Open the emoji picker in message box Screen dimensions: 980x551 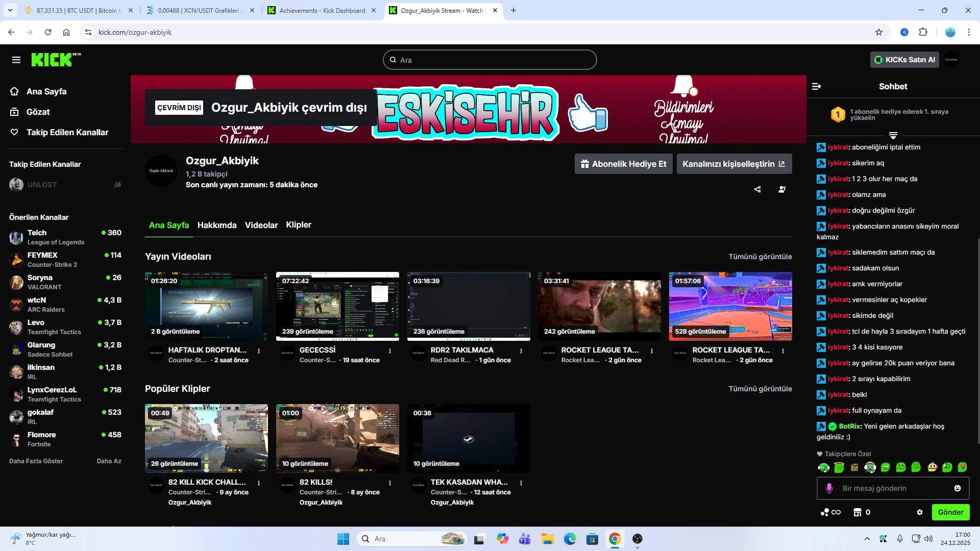point(958,488)
